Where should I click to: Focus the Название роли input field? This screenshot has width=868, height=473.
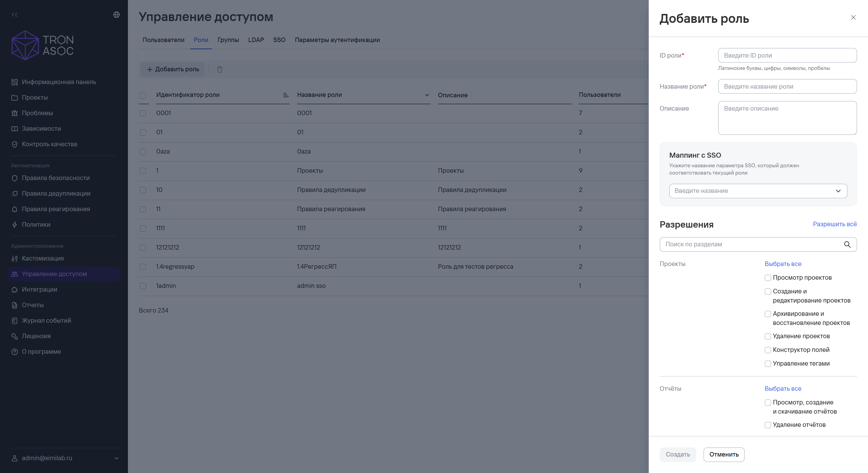(x=787, y=86)
